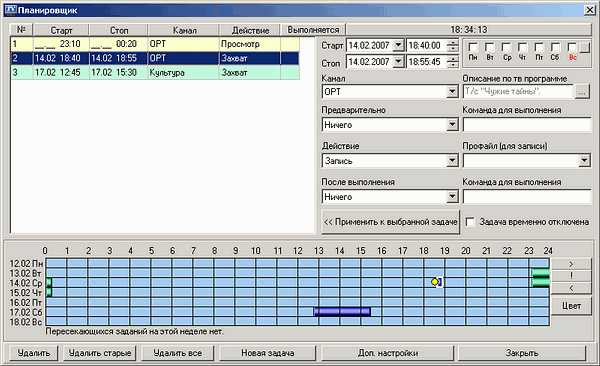Enable 'Задача временно отключена' checkbox
Screen dimensions: 600x366
pyautogui.click(x=470, y=222)
